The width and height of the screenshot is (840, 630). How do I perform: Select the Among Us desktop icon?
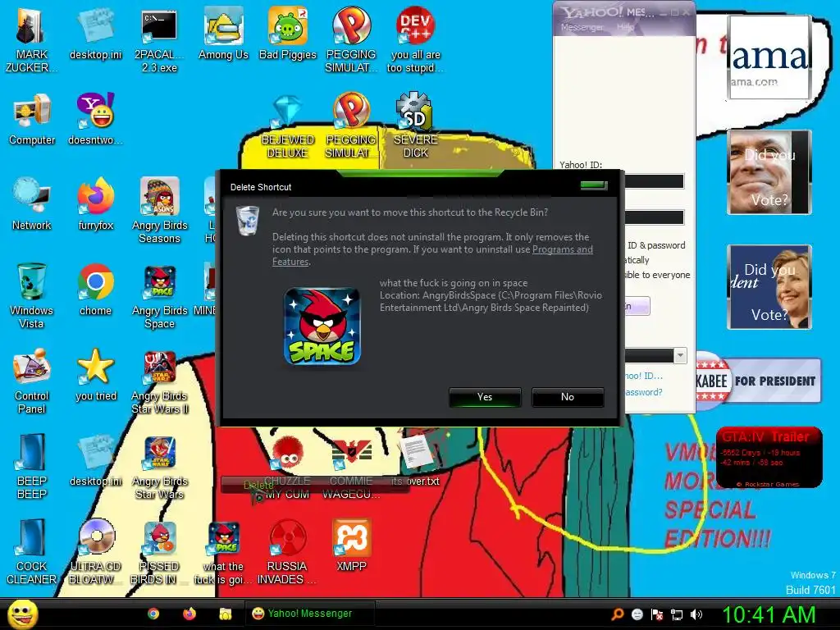pyautogui.click(x=223, y=34)
